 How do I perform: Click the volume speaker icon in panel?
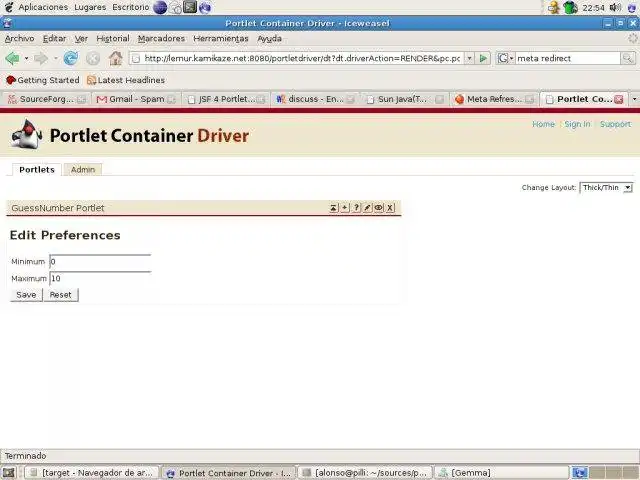tap(615, 7)
